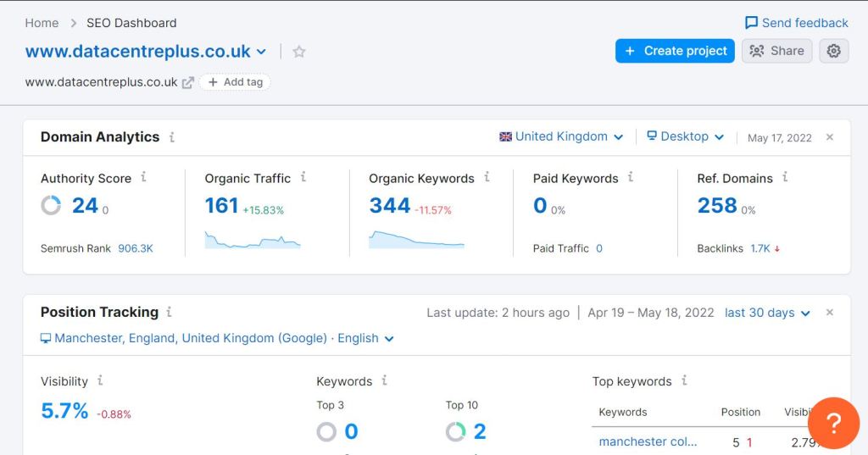Click the Organic Keywords info icon
Image resolution: width=868 pixels, height=455 pixels.
pos(487,177)
